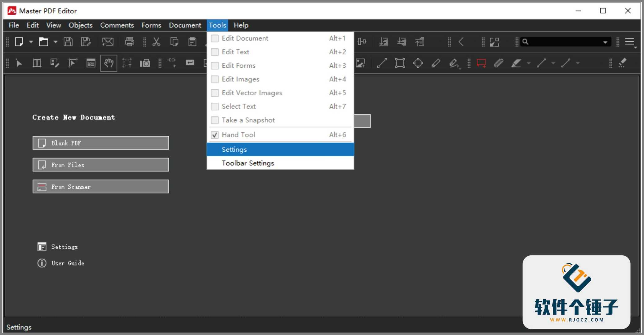The height and width of the screenshot is (335, 644).
Task: Expand the Open File recent dropdown arrow
Action: point(55,42)
